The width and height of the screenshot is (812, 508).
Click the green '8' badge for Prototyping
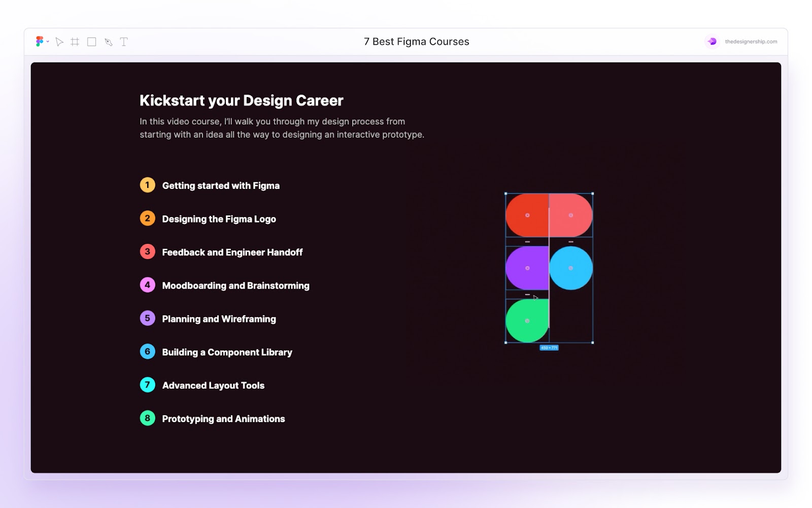pyautogui.click(x=147, y=418)
